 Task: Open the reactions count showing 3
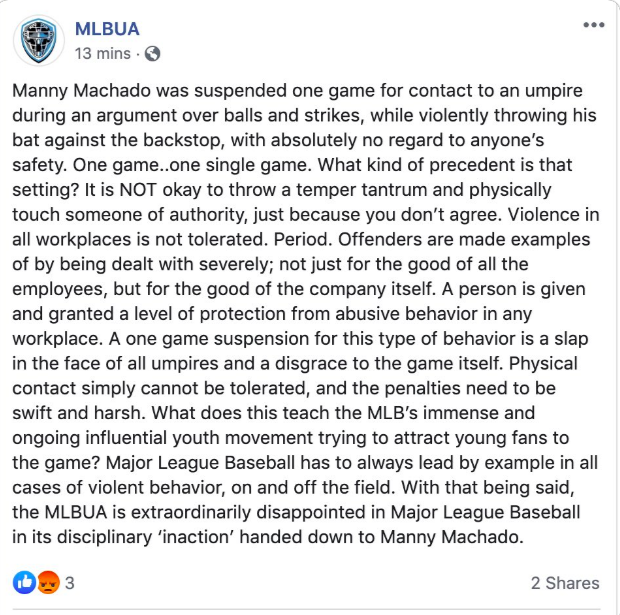coord(70,583)
